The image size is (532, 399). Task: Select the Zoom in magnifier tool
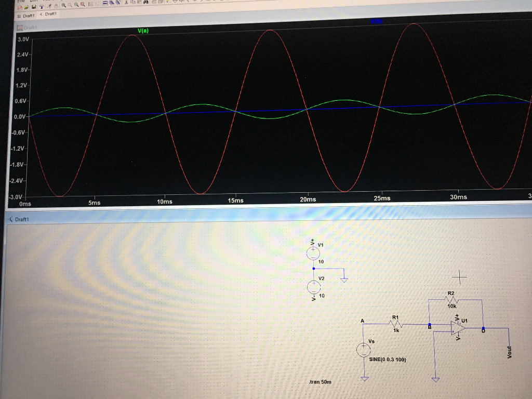(x=64, y=5)
